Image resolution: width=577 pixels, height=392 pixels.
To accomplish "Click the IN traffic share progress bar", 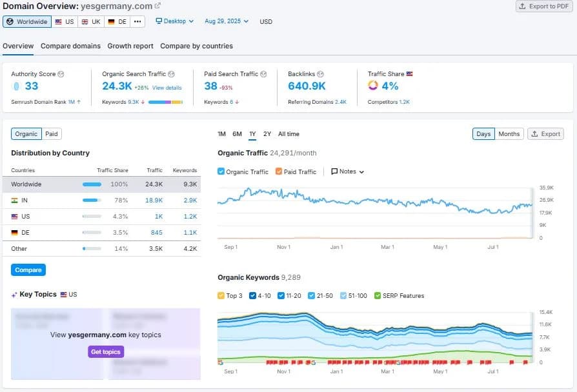I will (x=92, y=201).
